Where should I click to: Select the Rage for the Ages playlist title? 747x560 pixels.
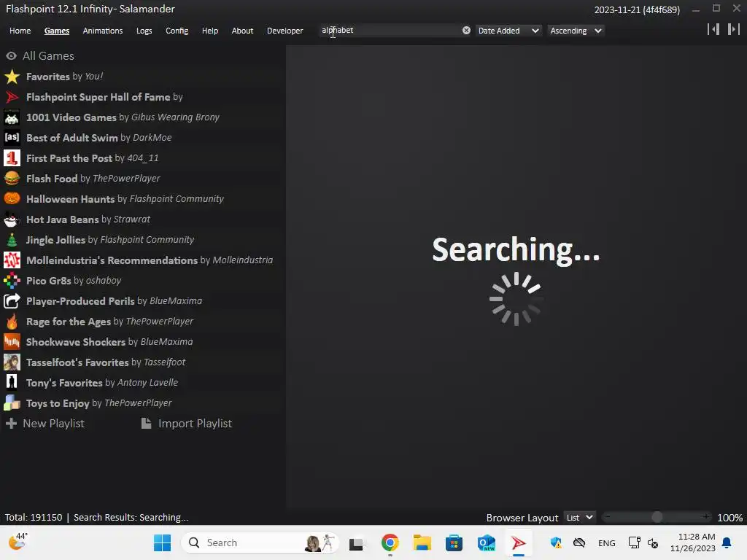(x=69, y=322)
